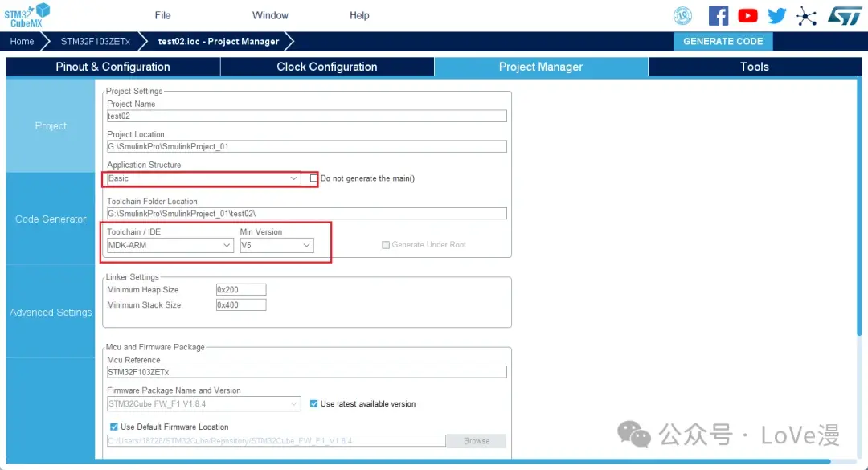
Task: Select test02.ioc - Project Manager breadcrumb
Action: [219, 42]
